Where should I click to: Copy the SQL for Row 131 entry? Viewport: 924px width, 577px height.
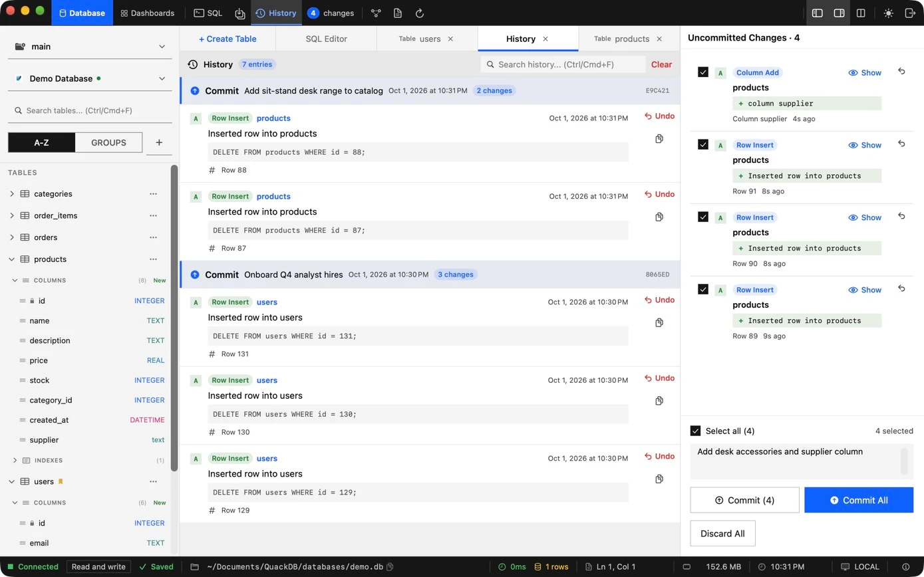pos(659,323)
